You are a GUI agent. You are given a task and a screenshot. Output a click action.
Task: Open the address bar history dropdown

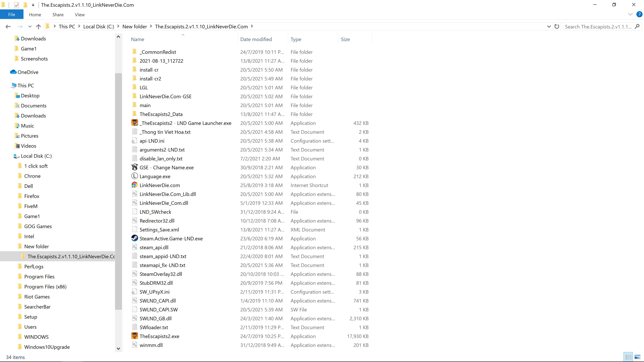click(549, 26)
